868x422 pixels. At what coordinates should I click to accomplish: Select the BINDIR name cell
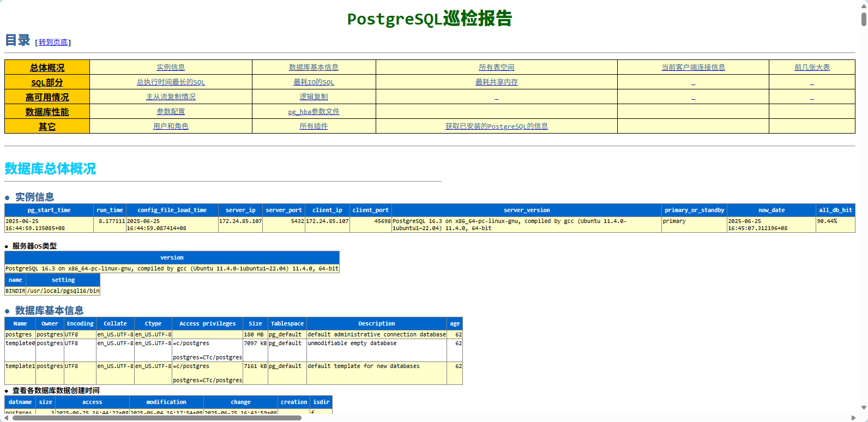pyautogui.click(x=15, y=291)
